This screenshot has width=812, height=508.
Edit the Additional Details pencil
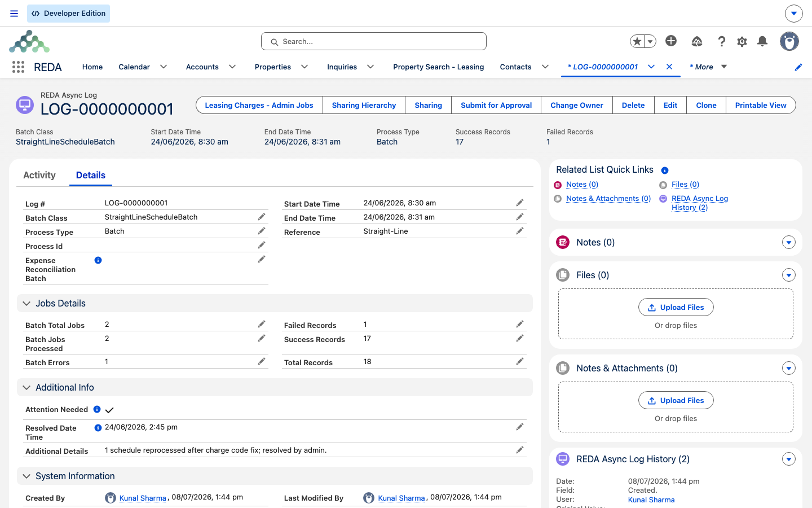tap(520, 450)
